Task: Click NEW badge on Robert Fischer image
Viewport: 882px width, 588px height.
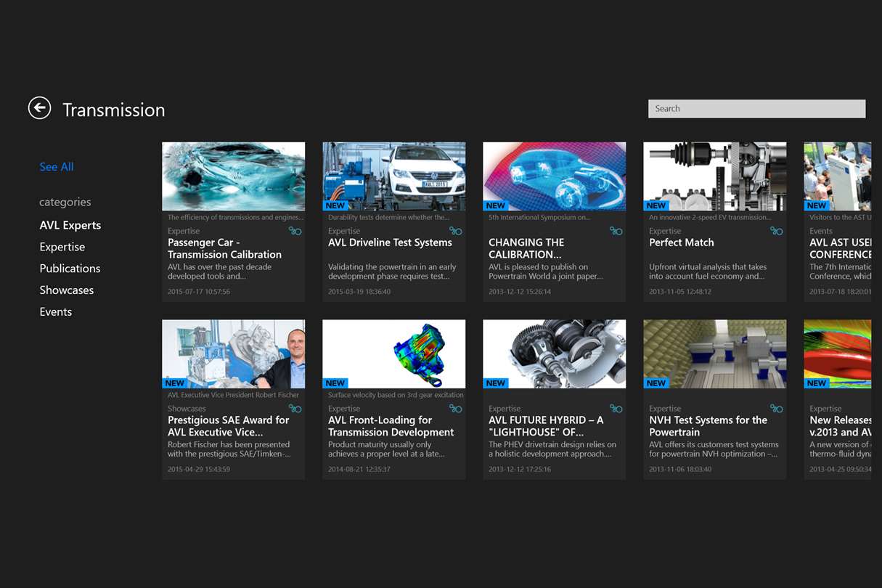Action: tap(175, 383)
